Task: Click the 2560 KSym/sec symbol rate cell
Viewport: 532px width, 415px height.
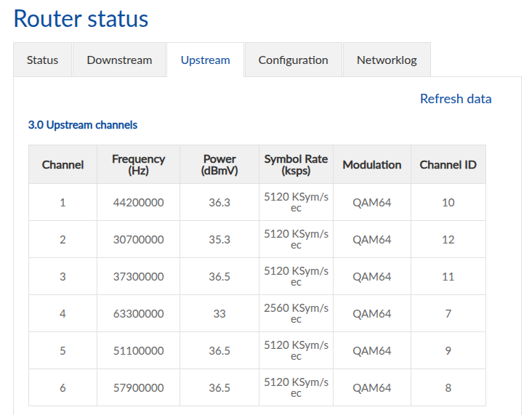Action: pyautogui.click(x=296, y=313)
